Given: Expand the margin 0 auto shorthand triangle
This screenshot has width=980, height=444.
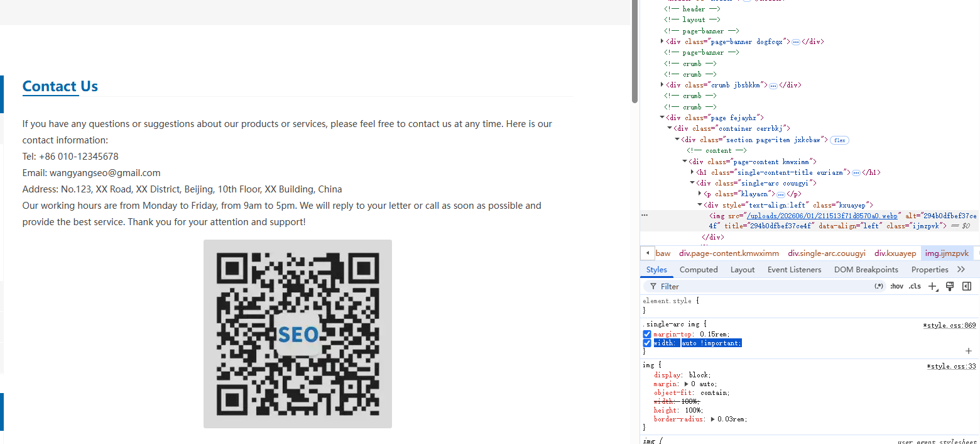Looking at the screenshot, I should [x=686, y=384].
